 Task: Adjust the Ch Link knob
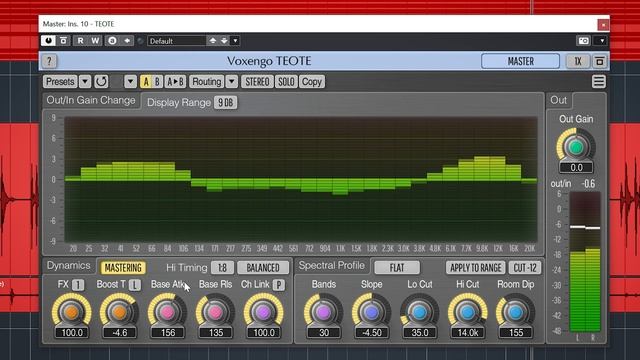click(264, 312)
